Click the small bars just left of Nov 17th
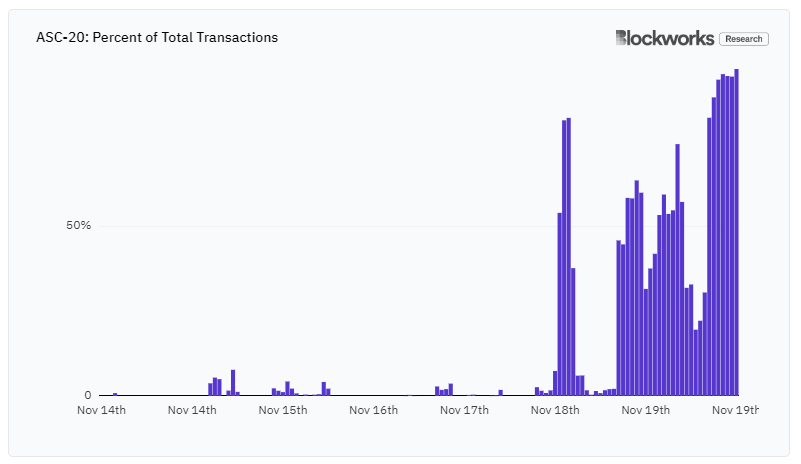Viewport: 801px width, 464px height. click(x=444, y=389)
